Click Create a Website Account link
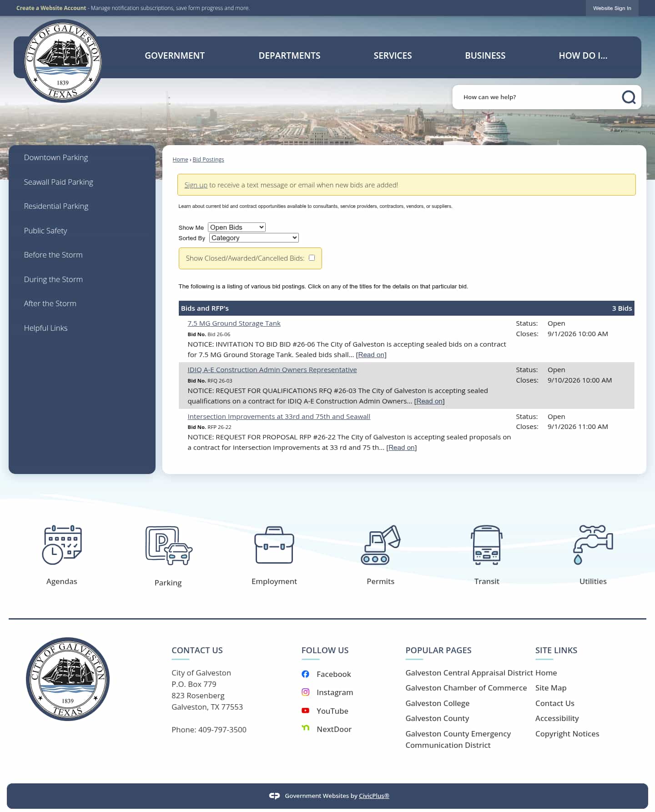Viewport: 655px width, 812px height. (x=51, y=8)
